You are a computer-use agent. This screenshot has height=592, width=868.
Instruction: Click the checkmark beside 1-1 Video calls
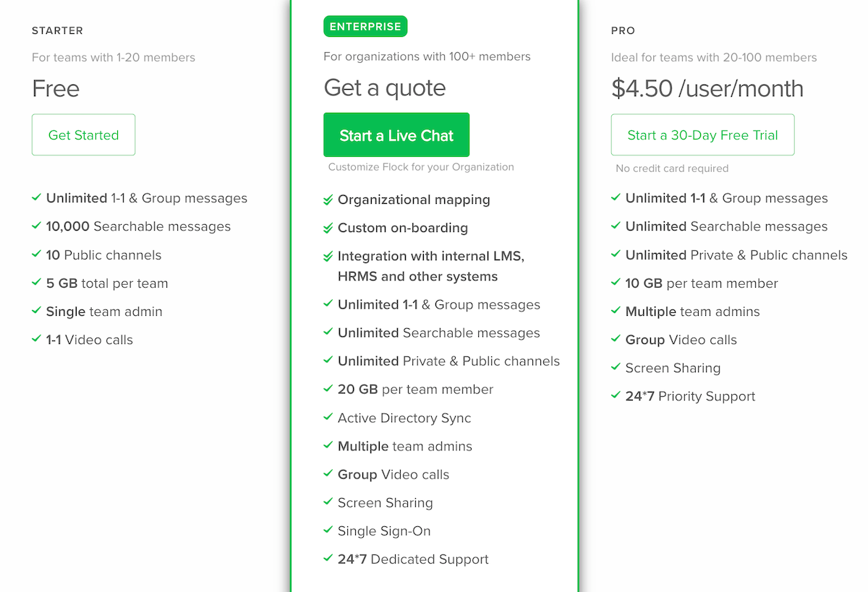pos(36,339)
